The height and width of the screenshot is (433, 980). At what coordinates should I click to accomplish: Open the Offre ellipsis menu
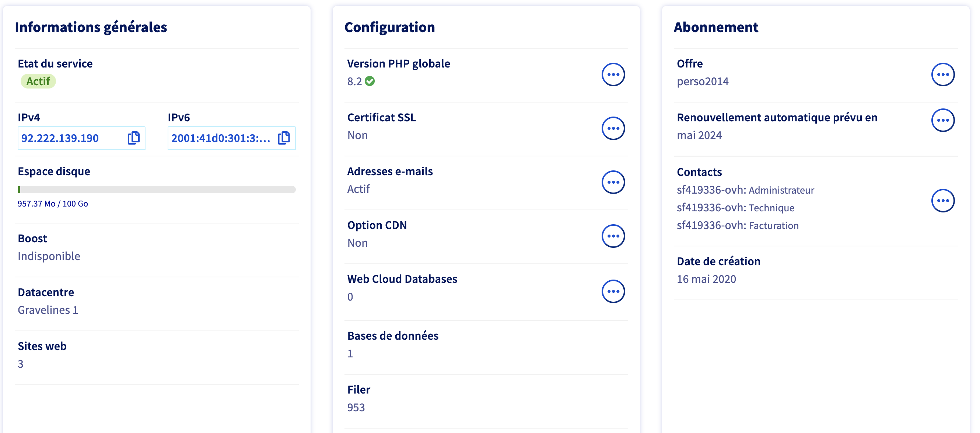pyautogui.click(x=942, y=75)
